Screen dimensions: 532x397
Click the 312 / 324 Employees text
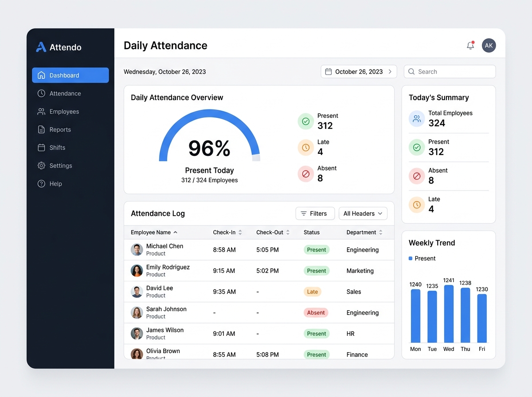tap(209, 180)
